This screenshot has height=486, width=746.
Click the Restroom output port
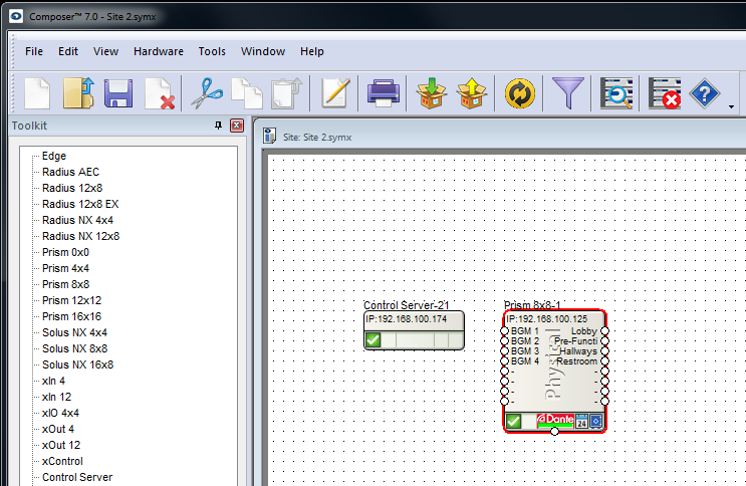click(x=605, y=361)
